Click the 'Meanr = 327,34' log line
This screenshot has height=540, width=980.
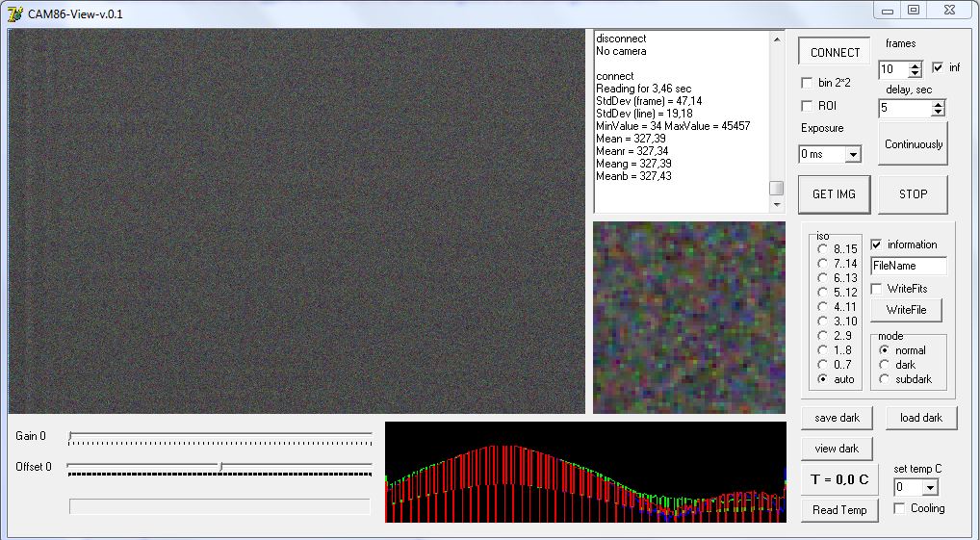[632, 151]
